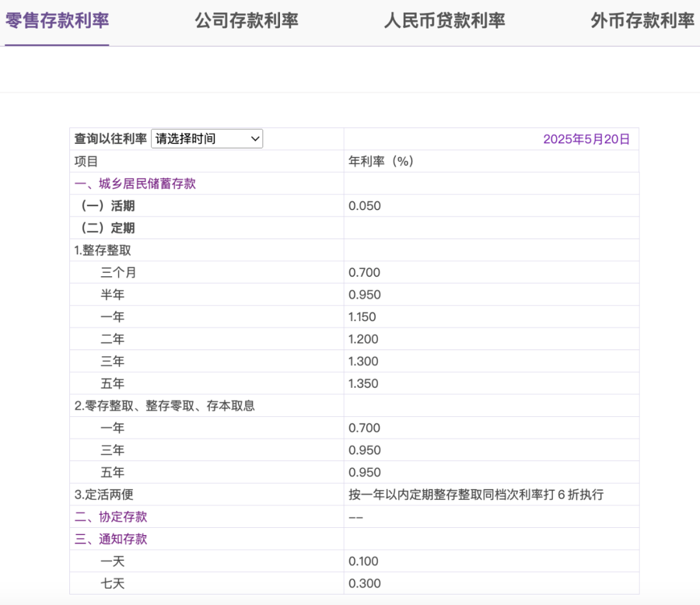The image size is (700, 605).
Task: Click 0.300 rate value
Action: click(364, 583)
